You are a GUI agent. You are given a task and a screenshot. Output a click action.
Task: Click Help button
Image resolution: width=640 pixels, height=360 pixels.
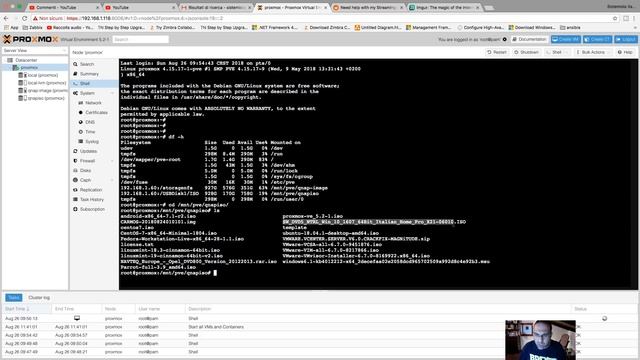pos(625,52)
